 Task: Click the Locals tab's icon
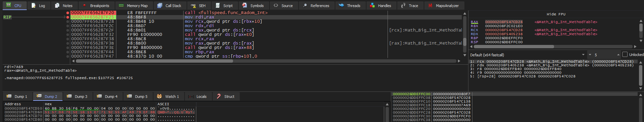[x=191, y=97]
